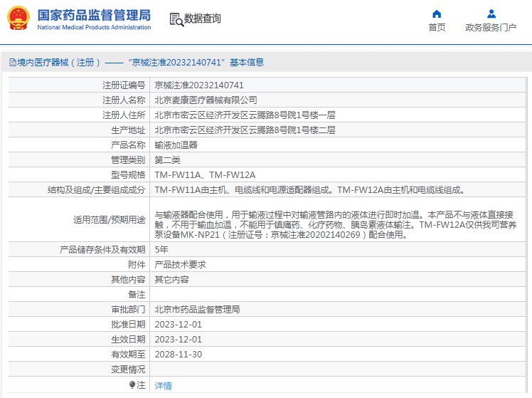Click the 型号规格 row label
Image resolution: width=532 pixels, height=398 pixels.
click(128, 175)
